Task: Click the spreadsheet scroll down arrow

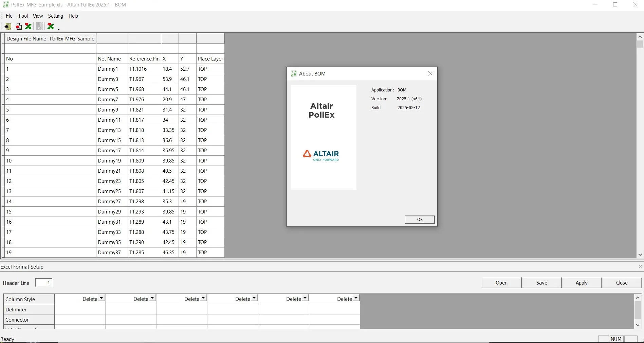Action: point(640,255)
